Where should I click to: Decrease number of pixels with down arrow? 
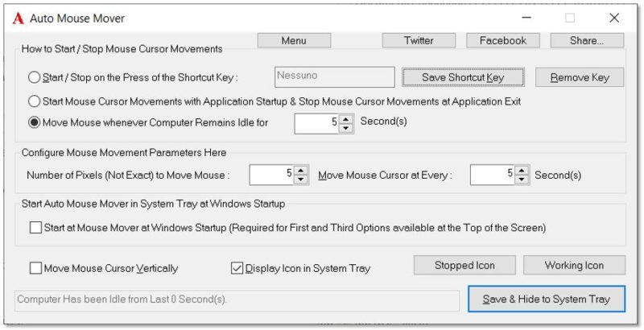point(301,179)
